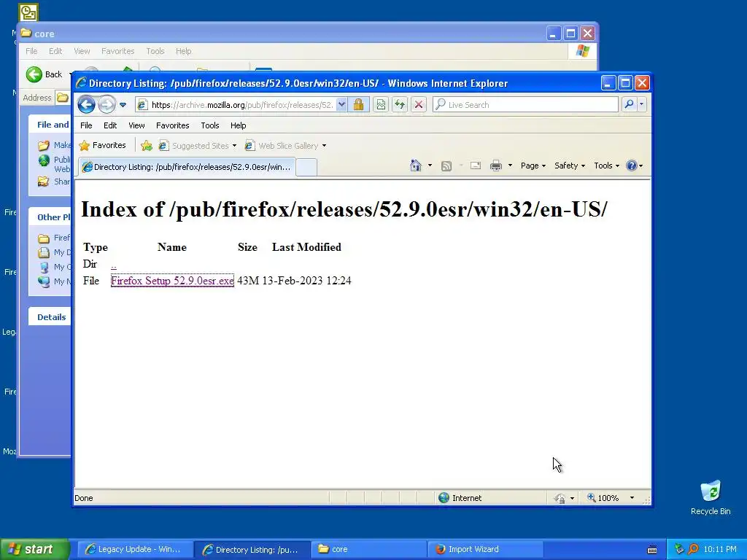Screen dimensions: 747x560
Task: Click the RSS feeds icon
Action: (446, 166)
